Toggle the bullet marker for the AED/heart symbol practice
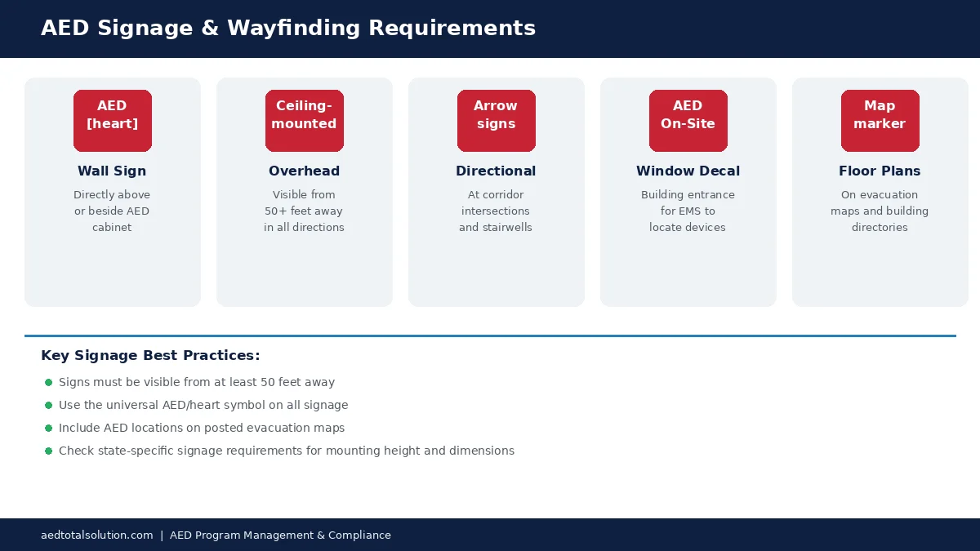Screen dimensions: 980x551 [x=49, y=404]
